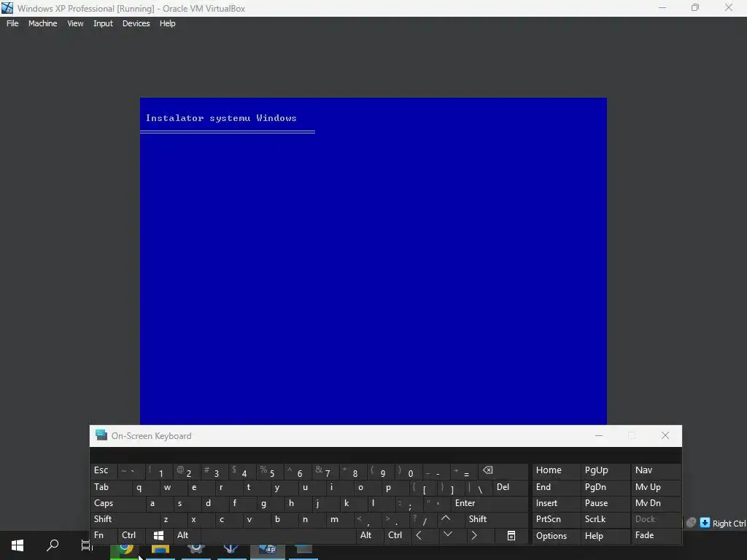
Task: Click the VirtualBox host key arrow indicator
Action: pyautogui.click(x=705, y=523)
